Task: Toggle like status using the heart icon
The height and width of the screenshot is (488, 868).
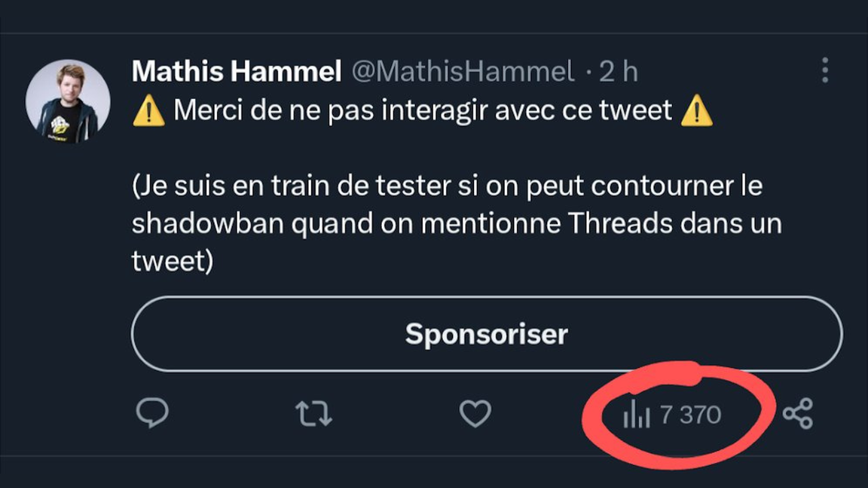Action: 475,415
